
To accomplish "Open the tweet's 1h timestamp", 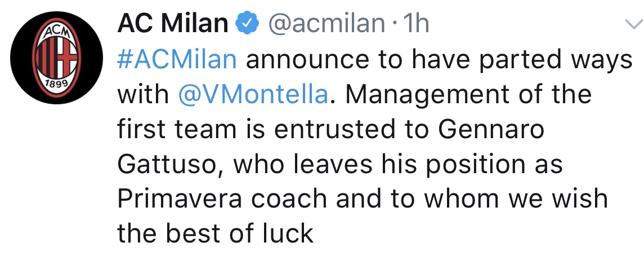I will (416, 24).
